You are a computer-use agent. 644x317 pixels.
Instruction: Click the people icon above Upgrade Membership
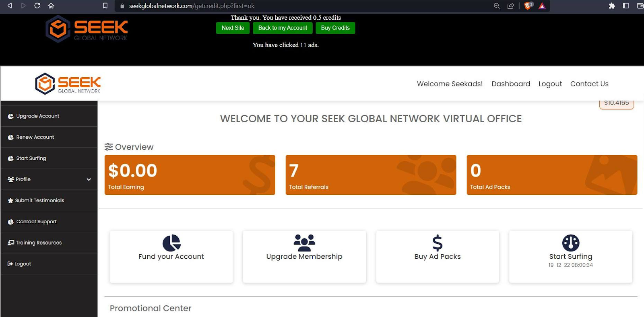304,243
